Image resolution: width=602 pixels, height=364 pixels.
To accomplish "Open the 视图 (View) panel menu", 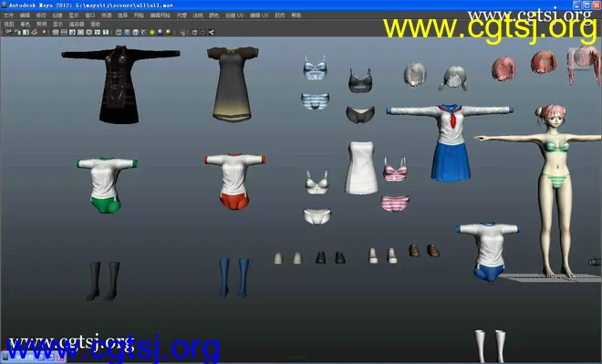I will tap(8, 24).
